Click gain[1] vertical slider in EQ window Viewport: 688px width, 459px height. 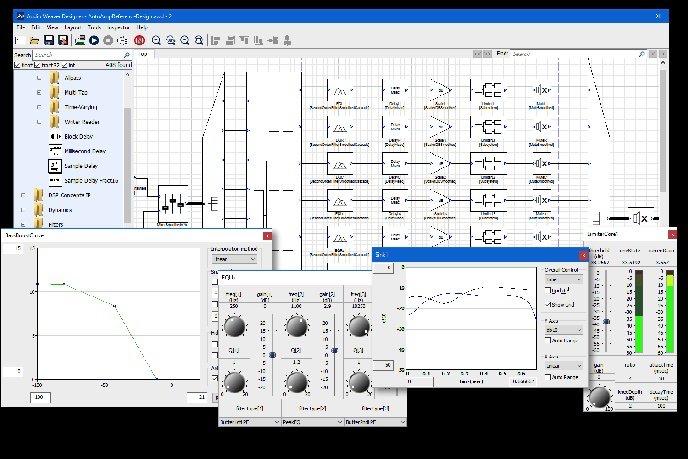point(272,354)
